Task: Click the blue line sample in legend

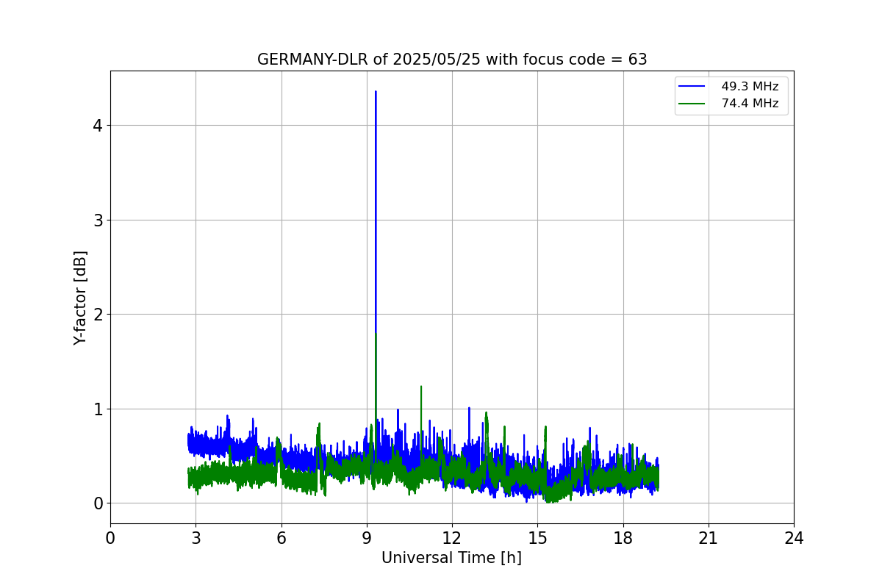Action: (x=692, y=87)
